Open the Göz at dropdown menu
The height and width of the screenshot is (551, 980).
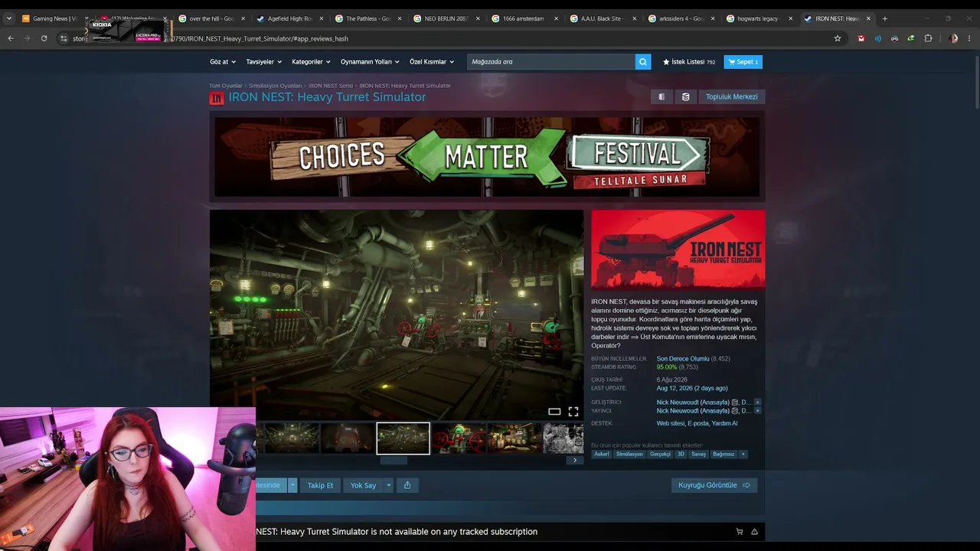(x=223, y=62)
